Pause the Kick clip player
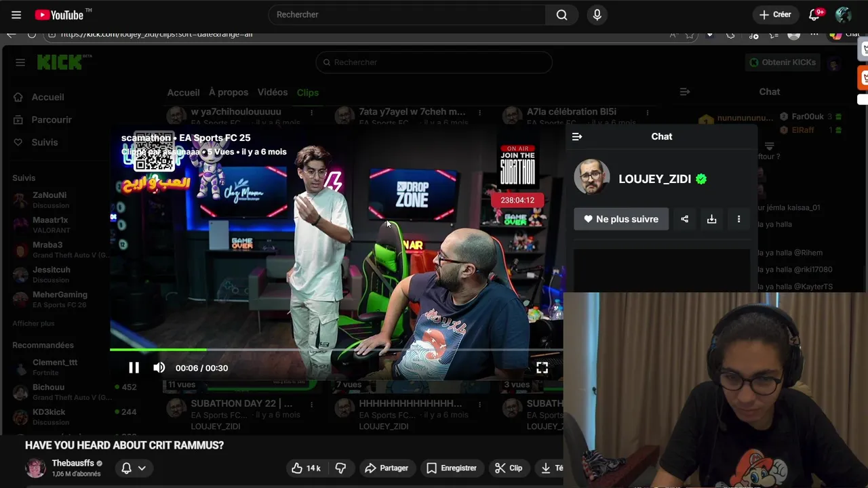The image size is (868, 488). pyautogui.click(x=134, y=367)
